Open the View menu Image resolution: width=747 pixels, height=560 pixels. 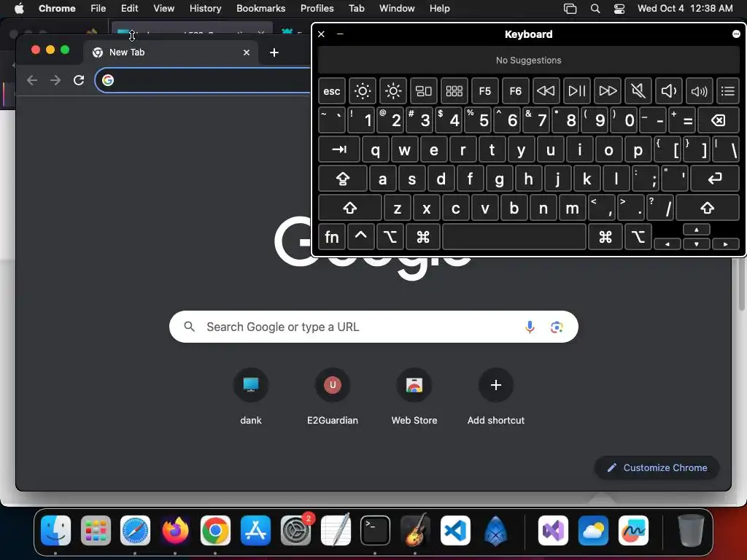163,8
